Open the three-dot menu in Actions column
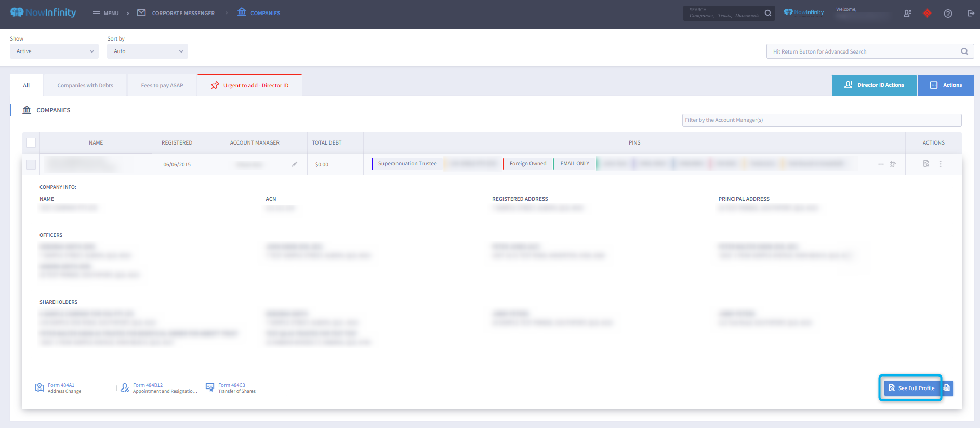 point(941,164)
